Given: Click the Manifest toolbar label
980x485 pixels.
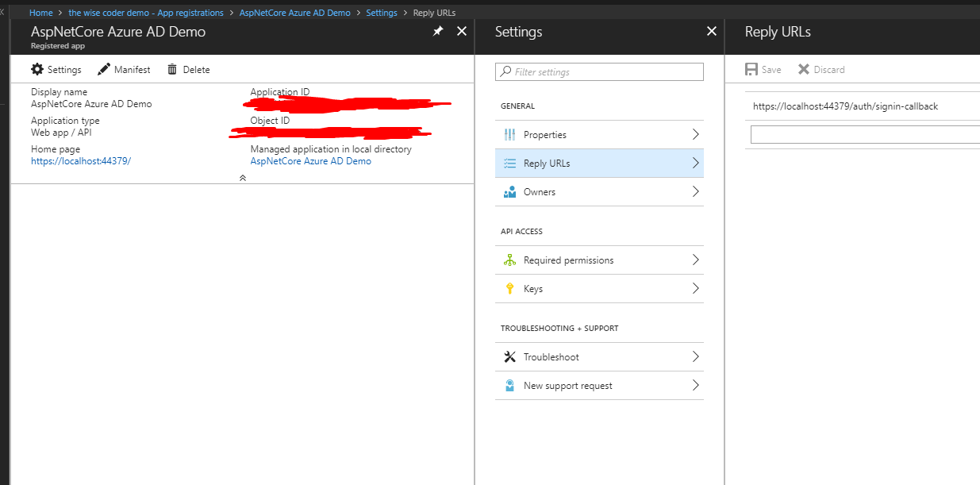Looking at the screenshot, I should click(x=133, y=70).
